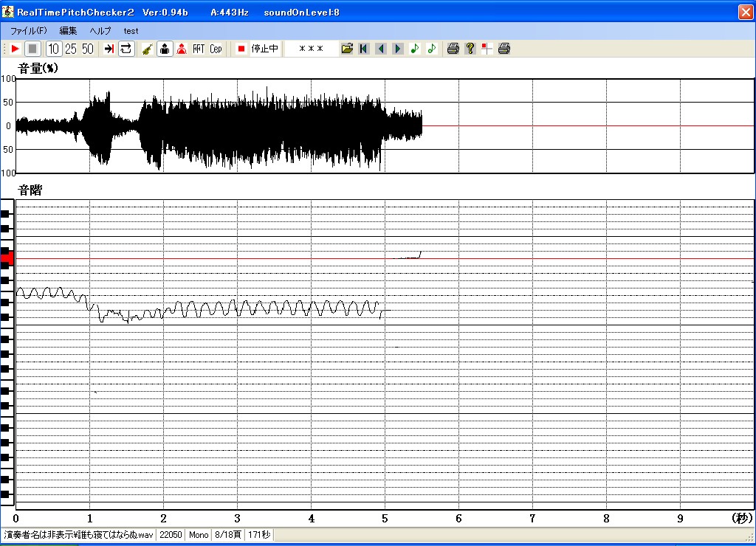Toggle the loop repeat button
Image resolution: width=756 pixels, height=546 pixels.
(x=126, y=49)
